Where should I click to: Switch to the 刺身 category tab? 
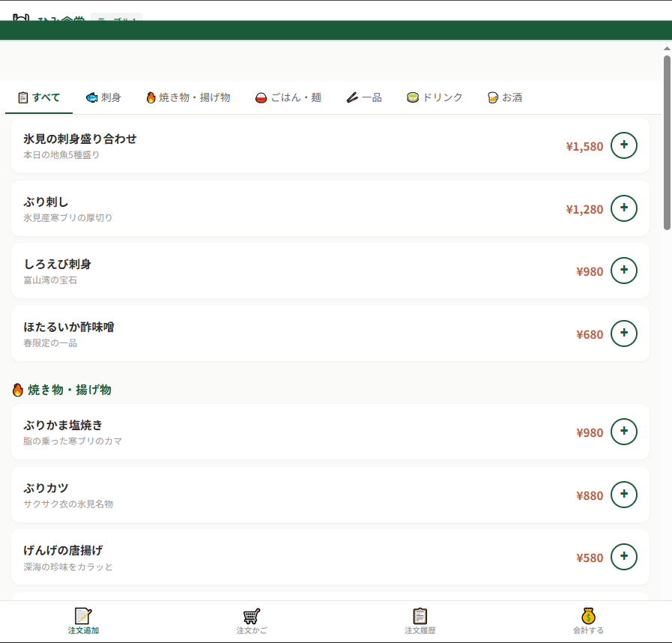click(x=103, y=97)
